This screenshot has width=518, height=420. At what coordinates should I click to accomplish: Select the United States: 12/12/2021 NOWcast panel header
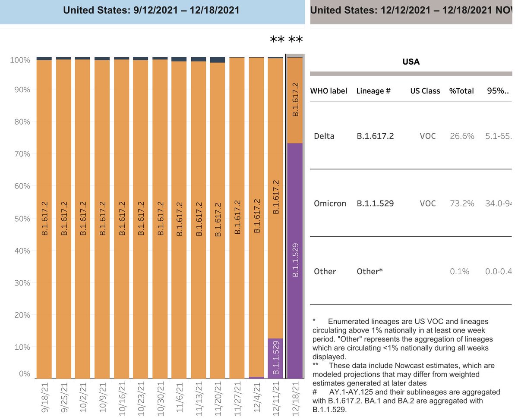410,10
